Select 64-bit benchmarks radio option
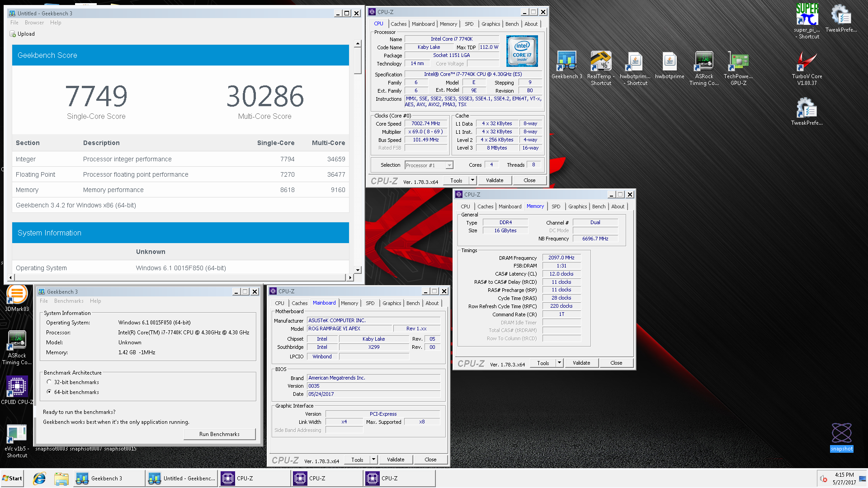 tap(49, 392)
